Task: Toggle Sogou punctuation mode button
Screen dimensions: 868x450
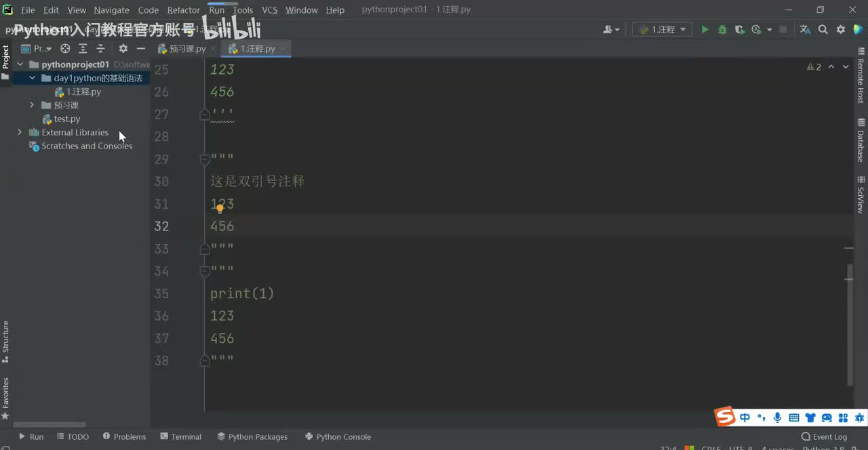Action: 762,417
